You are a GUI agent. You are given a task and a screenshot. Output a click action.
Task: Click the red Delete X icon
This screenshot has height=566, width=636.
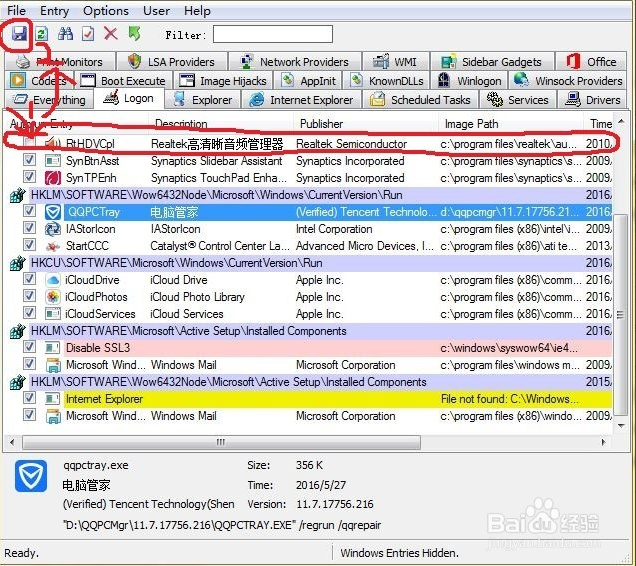(x=110, y=33)
